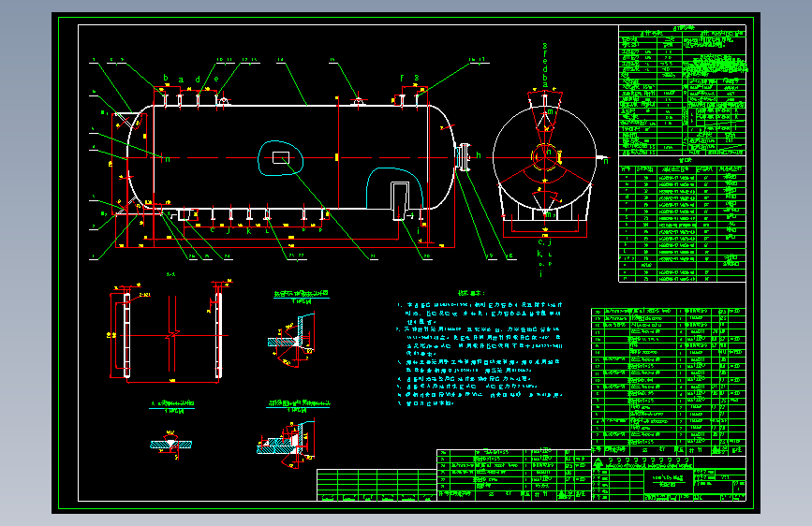812x526 pixels.
Task: Click the small yellow-ringed circle at the end-view centre
Action: pos(545,156)
